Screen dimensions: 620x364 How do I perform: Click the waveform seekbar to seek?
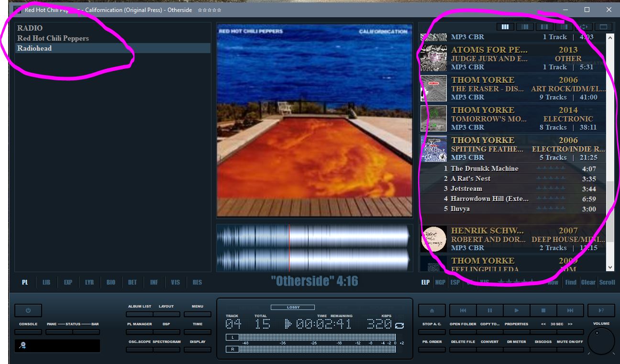coord(335,248)
